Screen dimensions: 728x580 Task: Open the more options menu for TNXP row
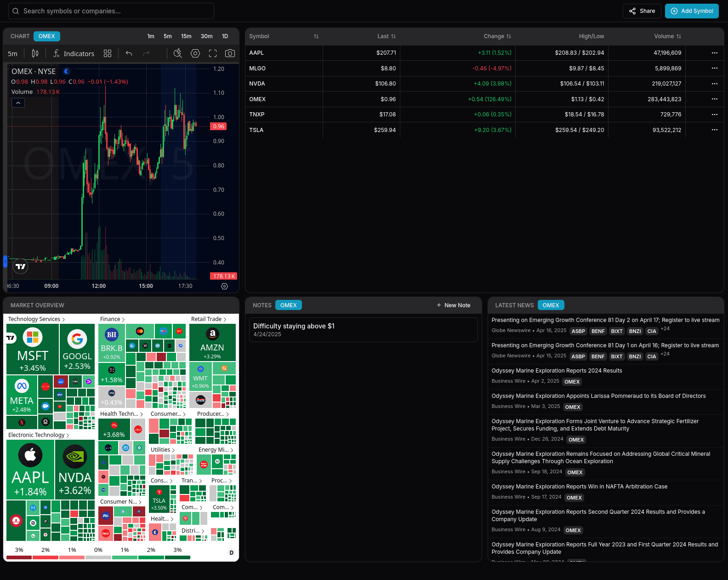click(714, 115)
